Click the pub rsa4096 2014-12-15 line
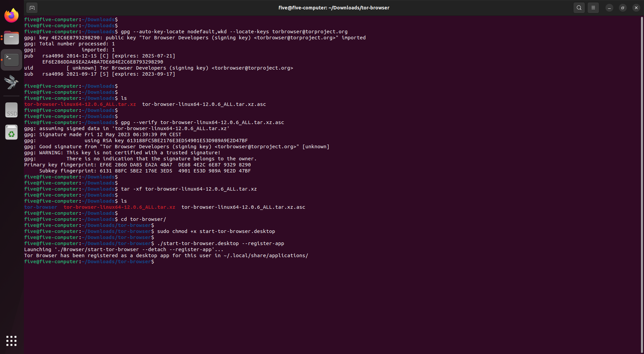Viewport: 644px width, 354px height. 100,56
